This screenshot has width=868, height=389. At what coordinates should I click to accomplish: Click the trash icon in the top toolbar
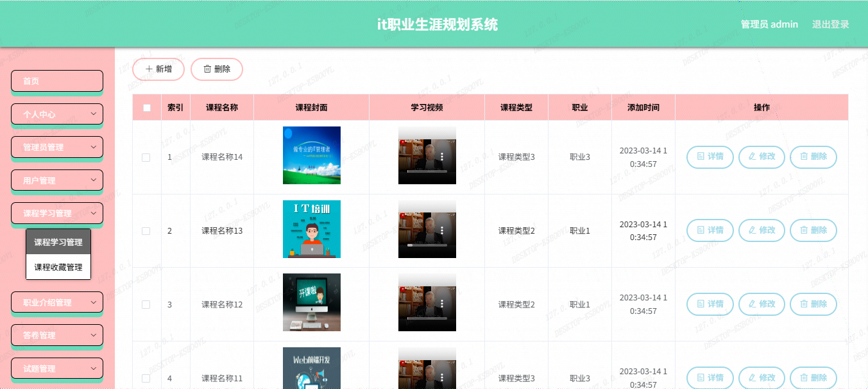point(207,69)
